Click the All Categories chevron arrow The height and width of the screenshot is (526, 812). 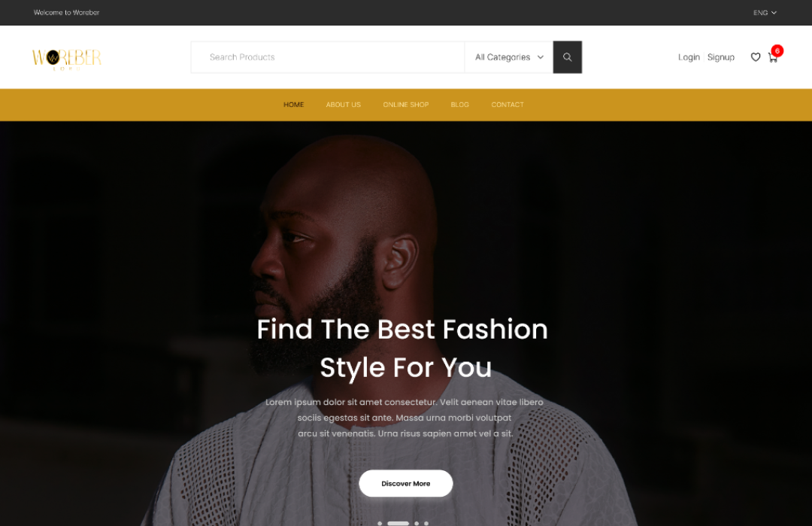pyautogui.click(x=540, y=57)
